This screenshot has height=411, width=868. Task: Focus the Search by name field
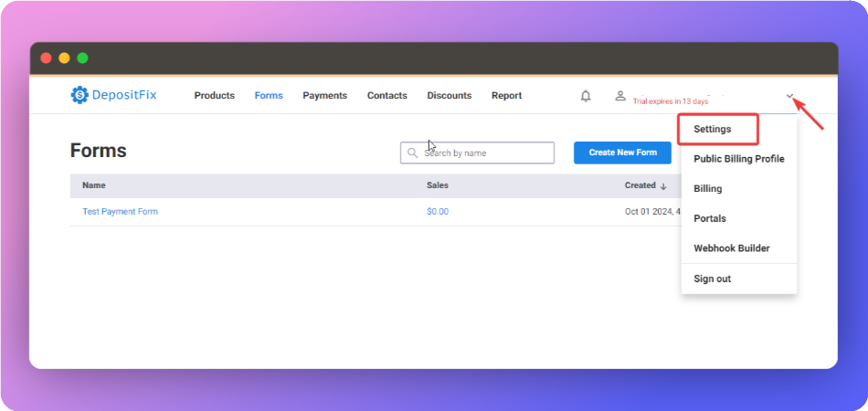coord(477,153)
